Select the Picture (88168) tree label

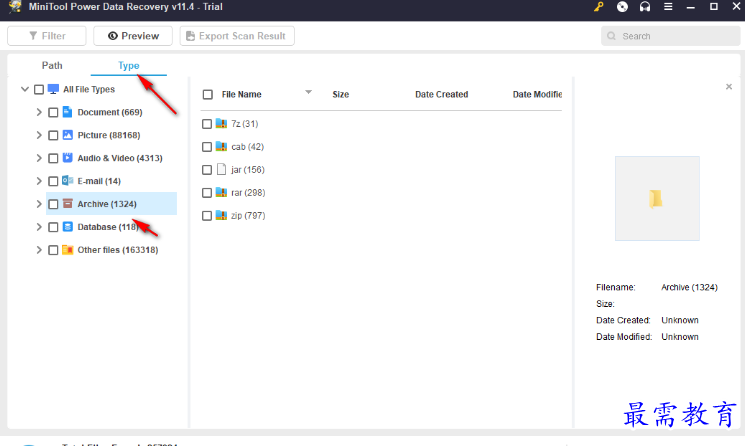109,135
